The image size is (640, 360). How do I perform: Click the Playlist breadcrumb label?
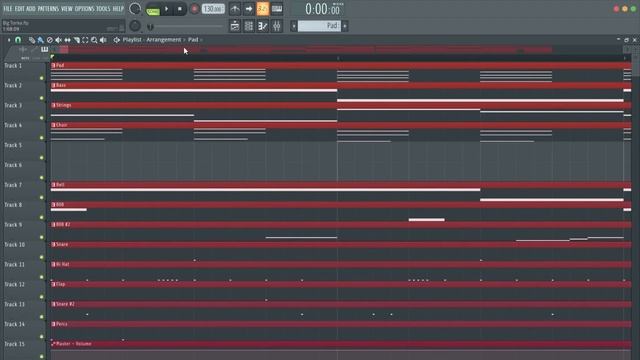[132, 40]
